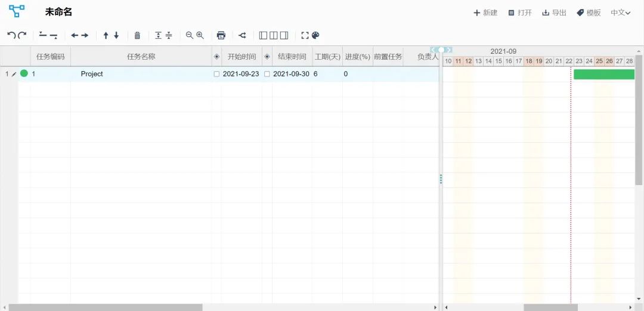This screenshot has height=311, width=644.
Task: Show split table and chart layout
Action: 274,35
